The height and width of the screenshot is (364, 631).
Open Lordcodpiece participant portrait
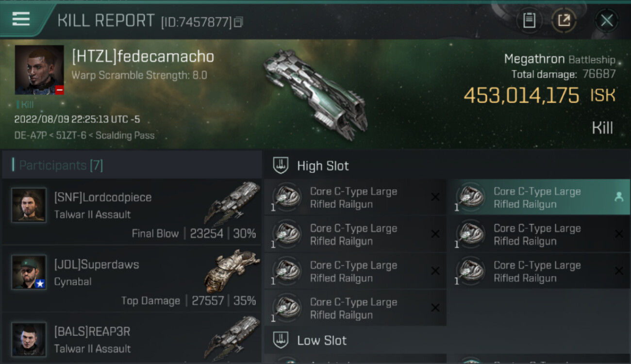29,205
